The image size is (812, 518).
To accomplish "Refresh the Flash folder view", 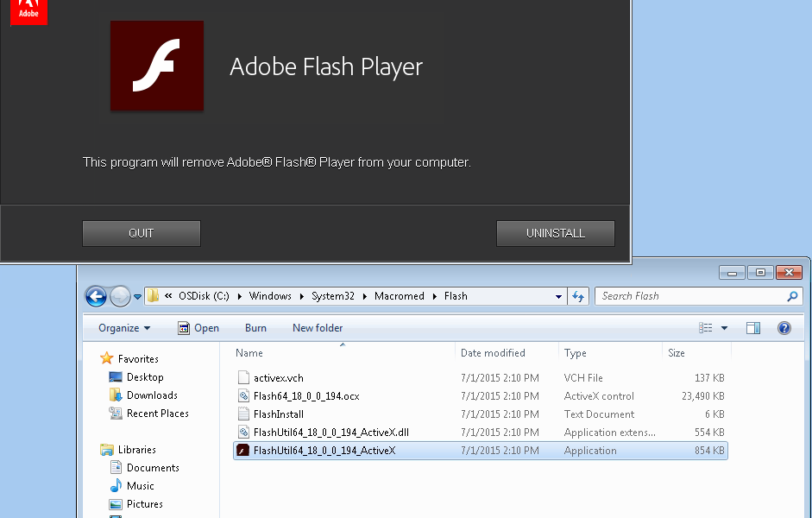I will pyautogui.click(x=578, y=296).
